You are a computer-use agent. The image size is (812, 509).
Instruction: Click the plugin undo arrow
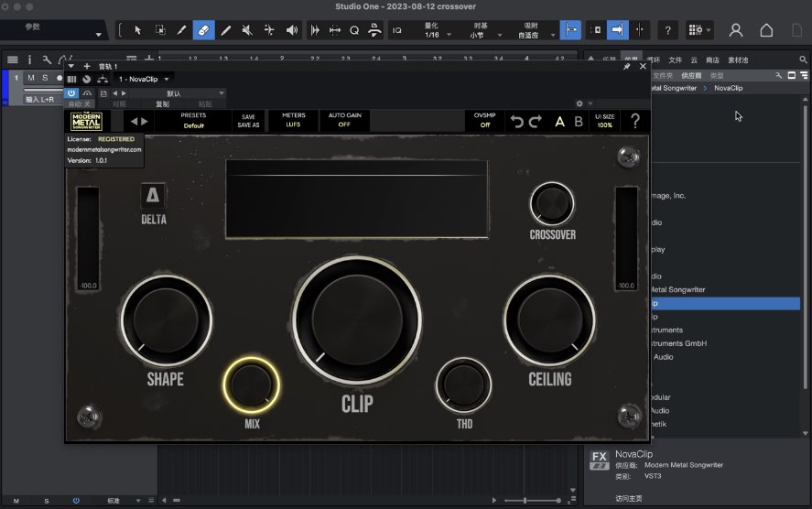pyautogui.click(x=516, y=121)
